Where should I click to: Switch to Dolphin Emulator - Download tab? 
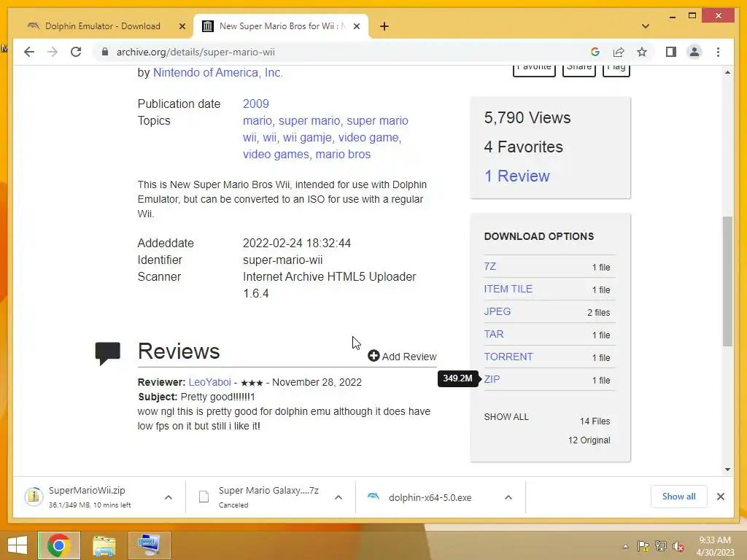102,26
